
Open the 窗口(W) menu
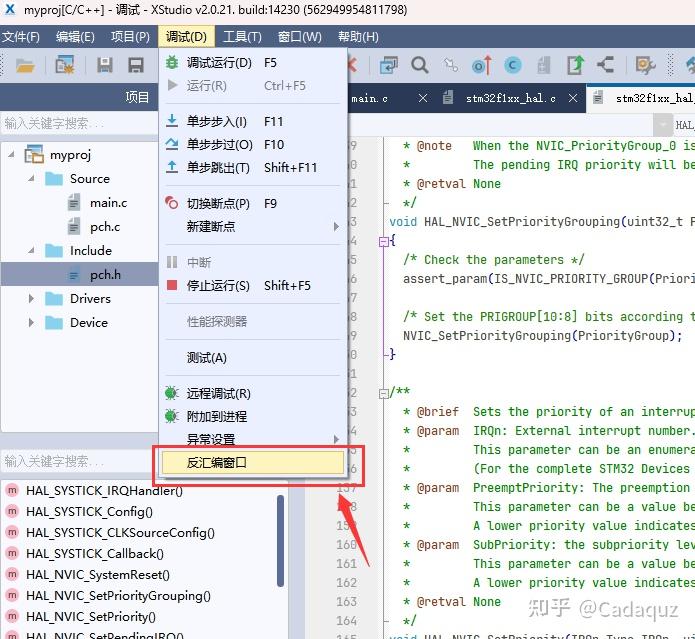pos(300,36)
